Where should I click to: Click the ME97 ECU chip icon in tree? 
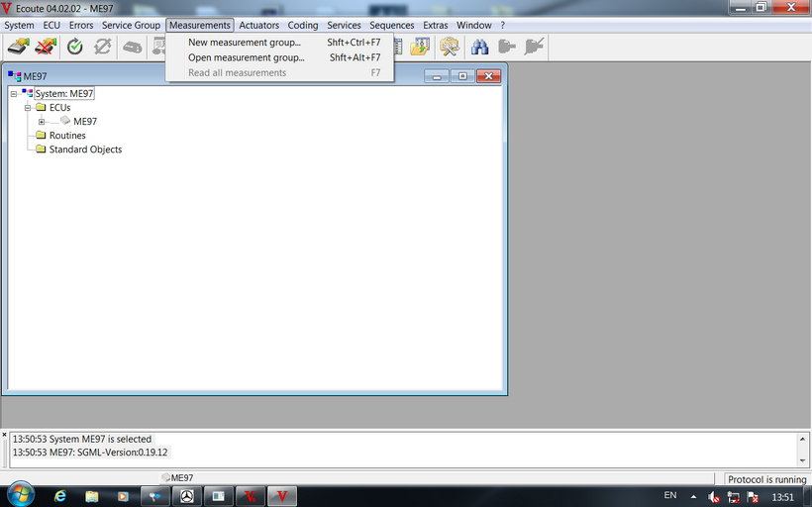65,120
